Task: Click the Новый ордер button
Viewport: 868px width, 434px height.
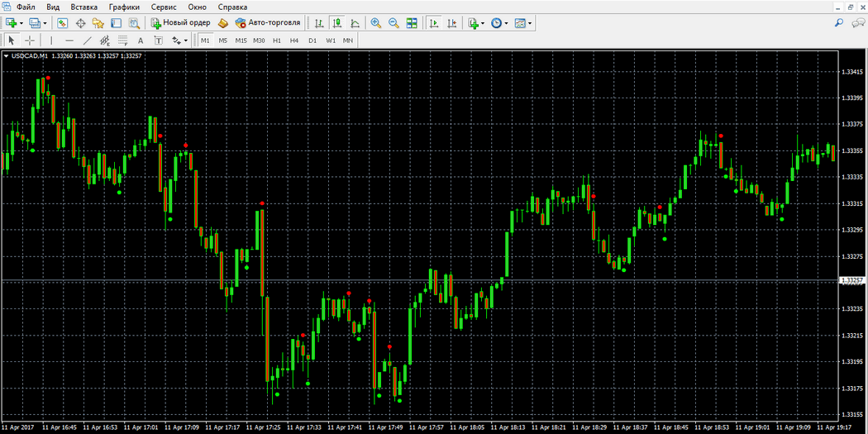Action: tap(180, 23)
